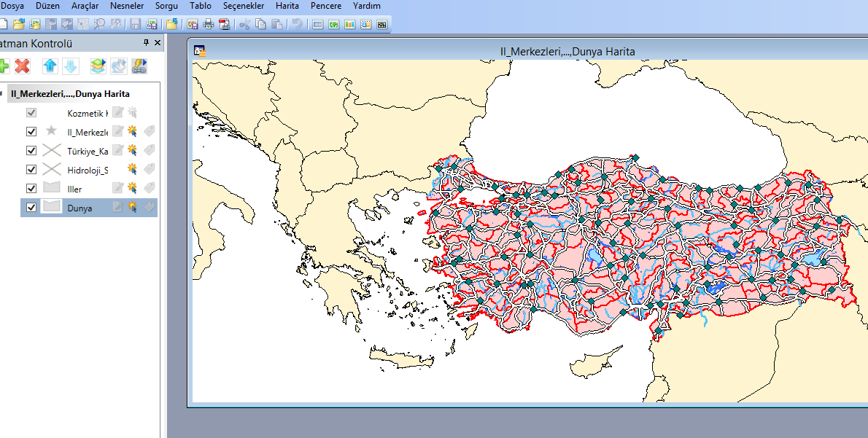This screenshot has height=438, width=868.
Task: Click the printer icon in the toolbar
Action: pos(208,24)
